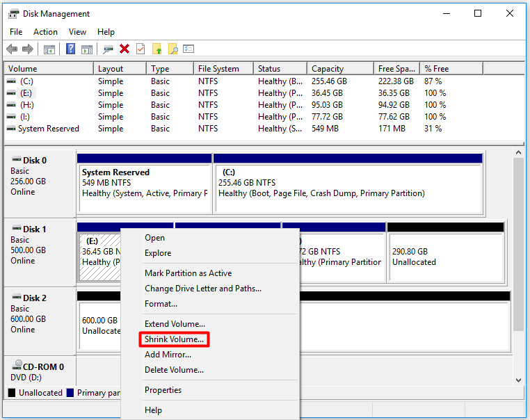Select the Disk 0 label panel

[x=40, y=184]
